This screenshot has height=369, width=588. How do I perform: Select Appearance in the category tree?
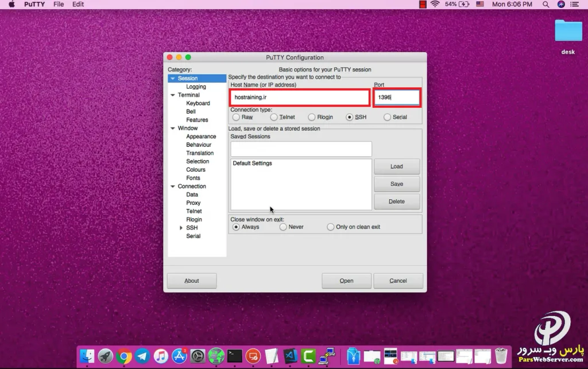click(201, 137)
